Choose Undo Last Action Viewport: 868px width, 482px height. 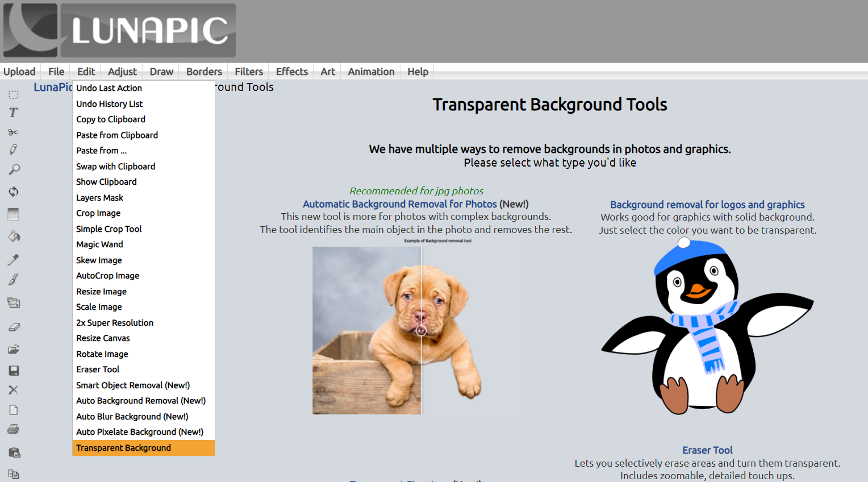tap(144, 88)
